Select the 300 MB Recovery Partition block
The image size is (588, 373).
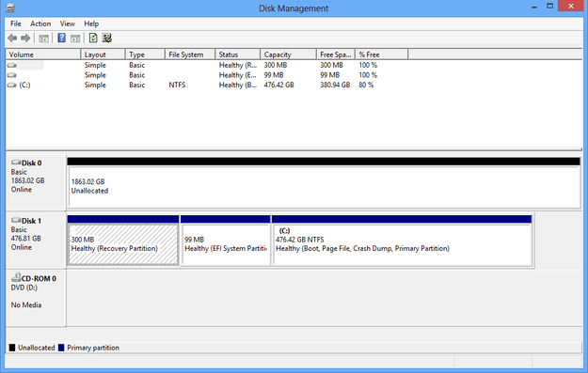tap(123, 244)
